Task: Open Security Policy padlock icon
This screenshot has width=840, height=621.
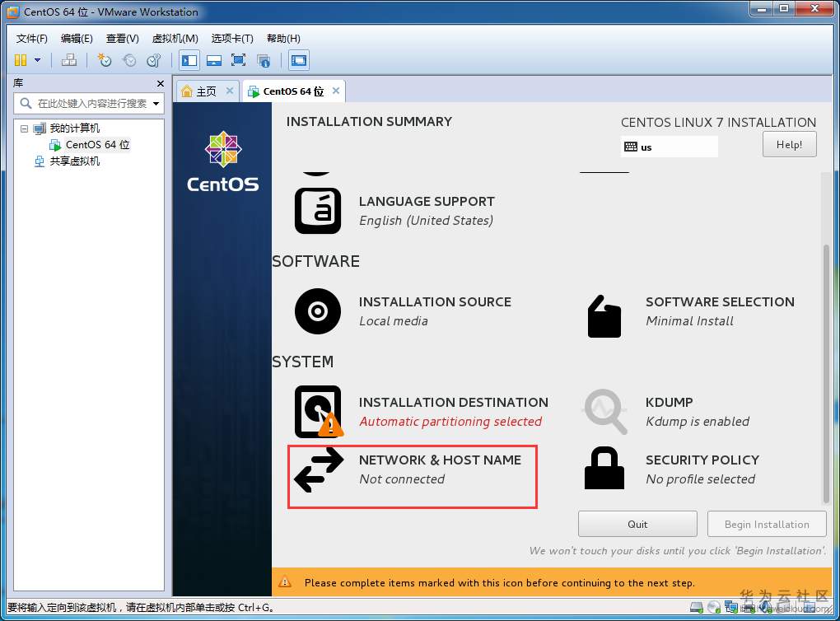Action: click(x=604, y=468)
